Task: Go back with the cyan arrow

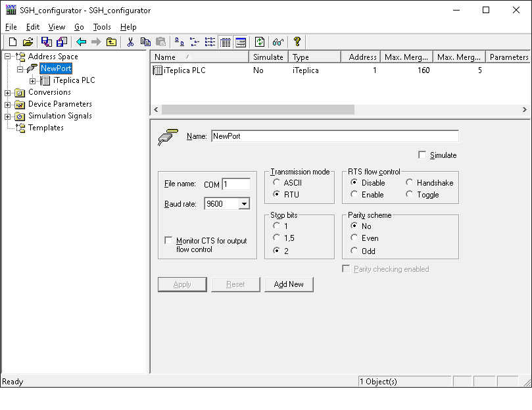Action: 81,41
